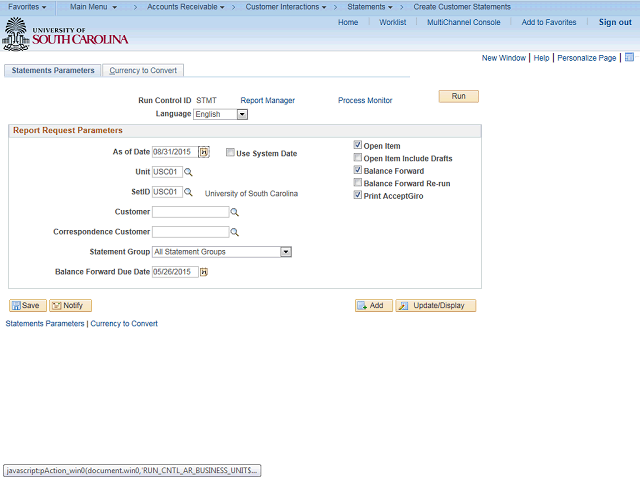Expand the Main Menu dropdown
The image size is (640, 480).
pyautogui.click(x=93, y=7)
